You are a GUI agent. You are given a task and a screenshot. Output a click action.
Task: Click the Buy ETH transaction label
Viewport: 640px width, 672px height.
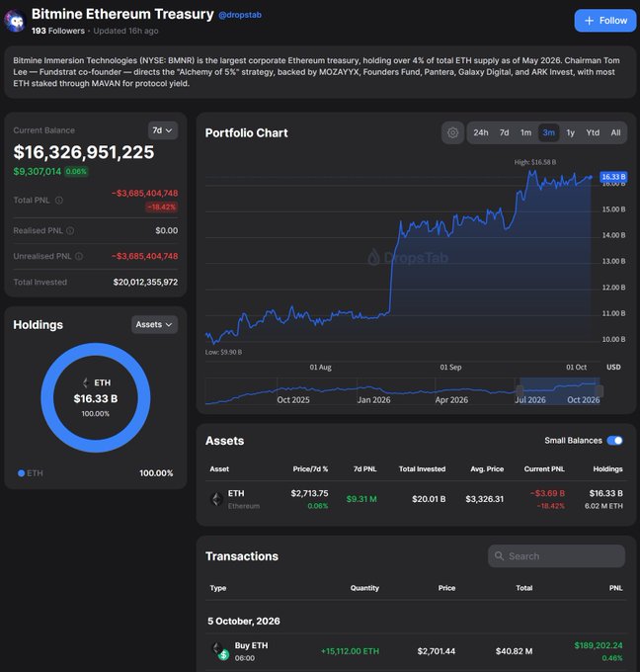(x=251, y=645)
